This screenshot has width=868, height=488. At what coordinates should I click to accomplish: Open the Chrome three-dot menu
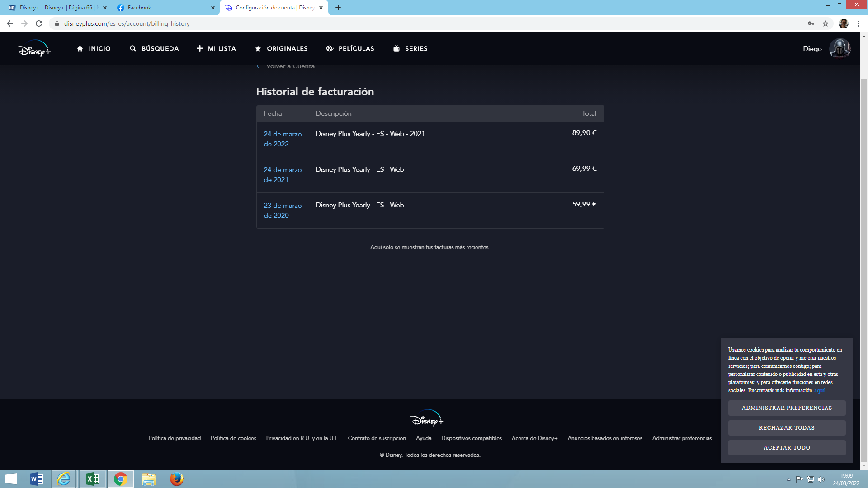click(x=858, y=23)
